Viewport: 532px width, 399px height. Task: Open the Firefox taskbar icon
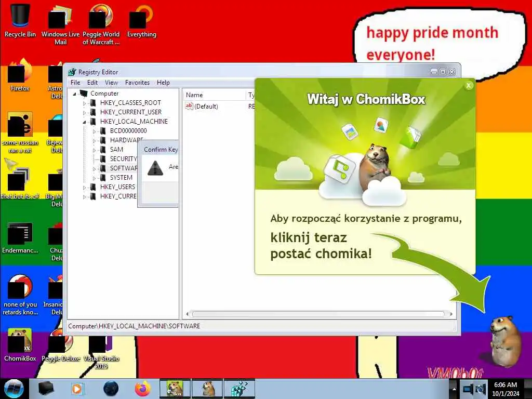pos(143,389)
